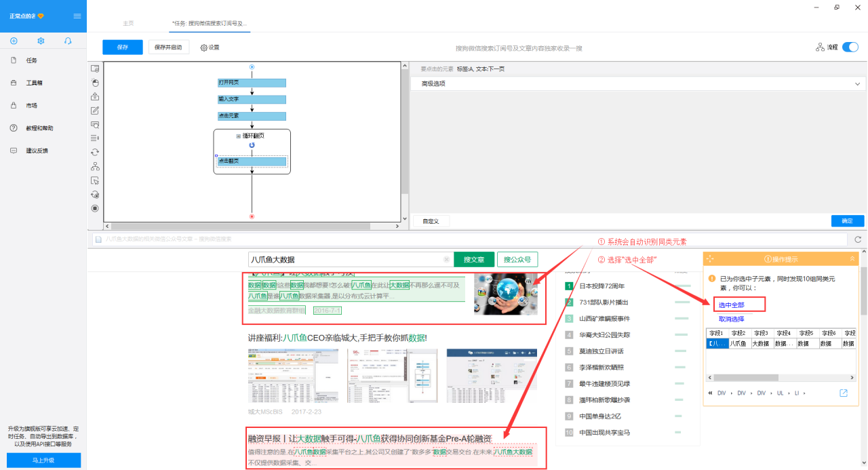Viewport: 868px width, 470px height.
Task: Click the green 搜文章 button
Action: 474,260
